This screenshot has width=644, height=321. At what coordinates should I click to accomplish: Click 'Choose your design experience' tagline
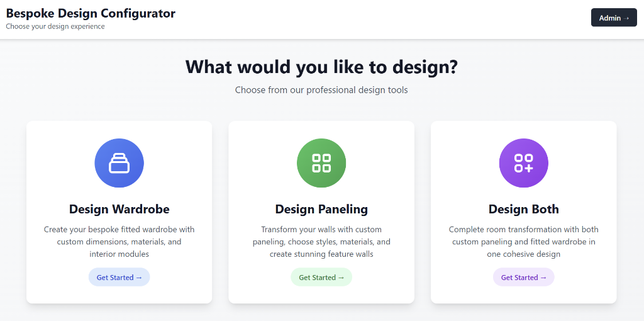(55, 26)
